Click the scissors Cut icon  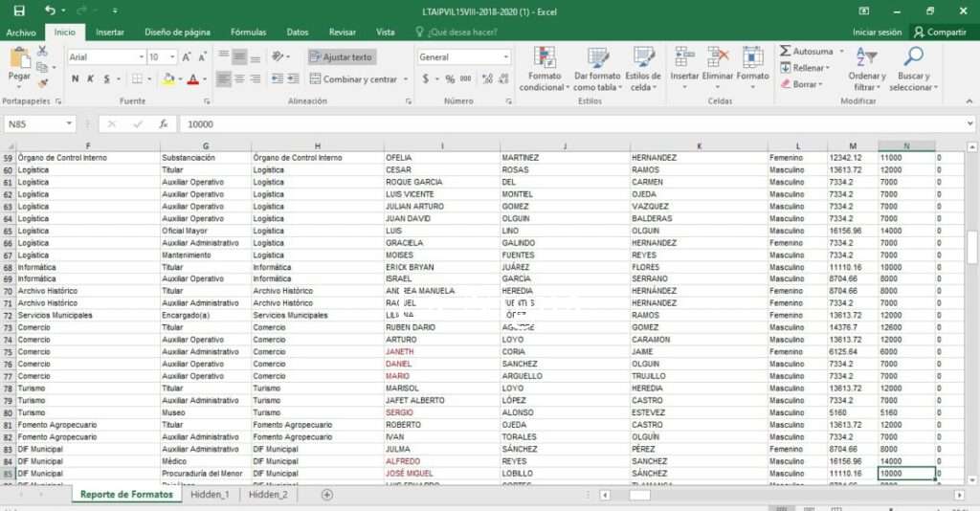pos(42,51)
